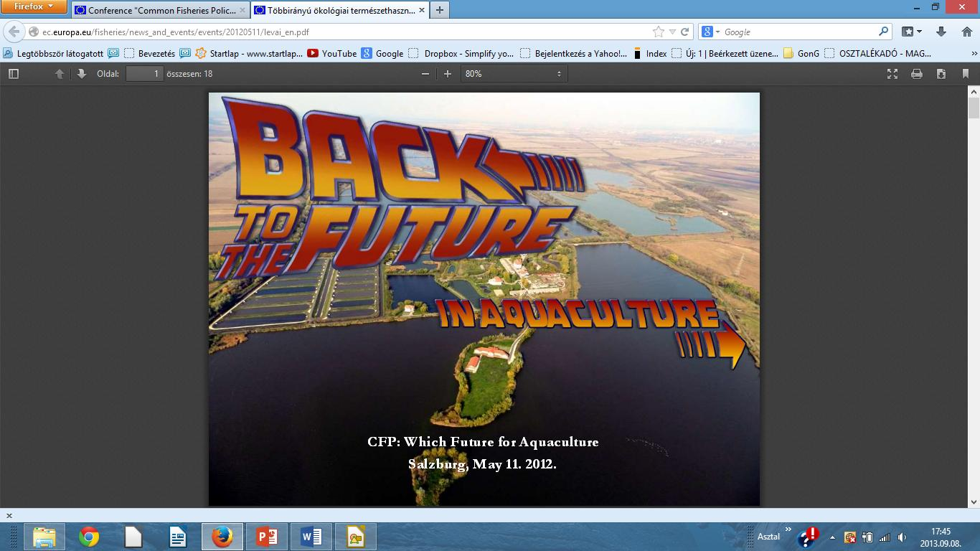980x551 pixels.
Task: Open a new browser tab
Action: 439,10
